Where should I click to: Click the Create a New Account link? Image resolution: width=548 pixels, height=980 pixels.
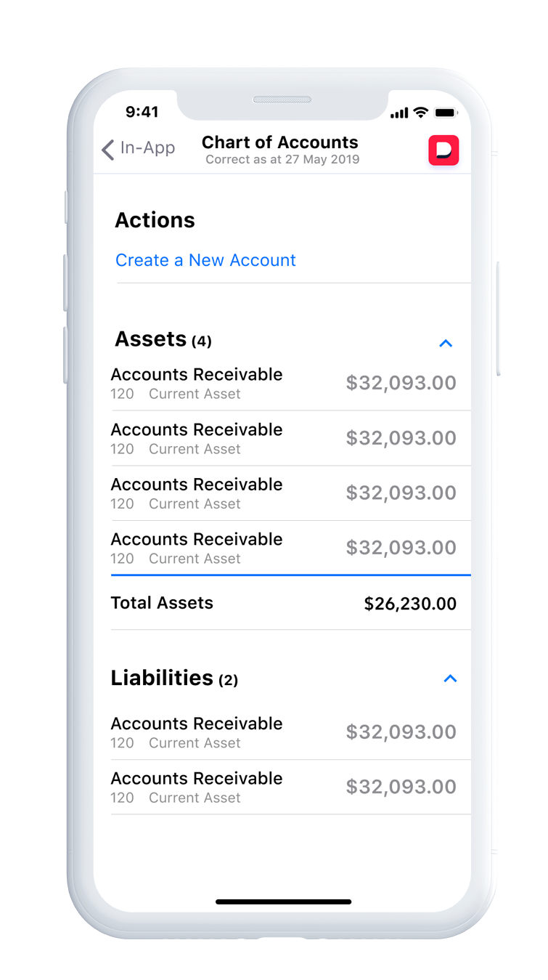(x=205, y=260)
